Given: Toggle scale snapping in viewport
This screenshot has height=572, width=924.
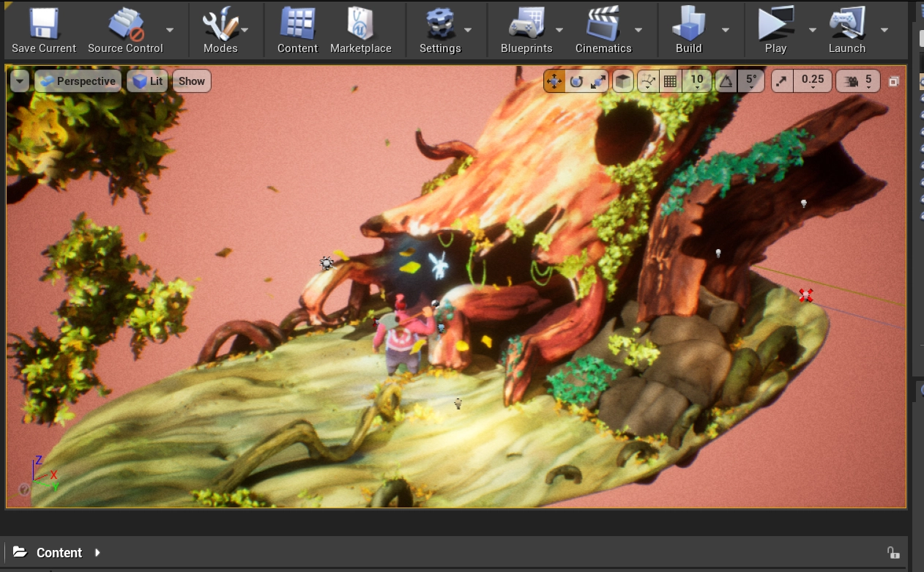Looking at the screenshot, I should tap(782, 81).
